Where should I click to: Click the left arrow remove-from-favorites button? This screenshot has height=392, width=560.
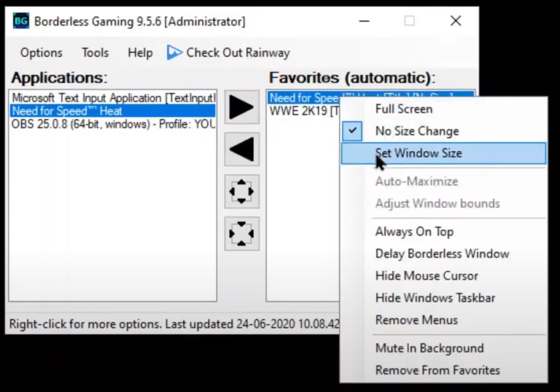click(242, 149)
